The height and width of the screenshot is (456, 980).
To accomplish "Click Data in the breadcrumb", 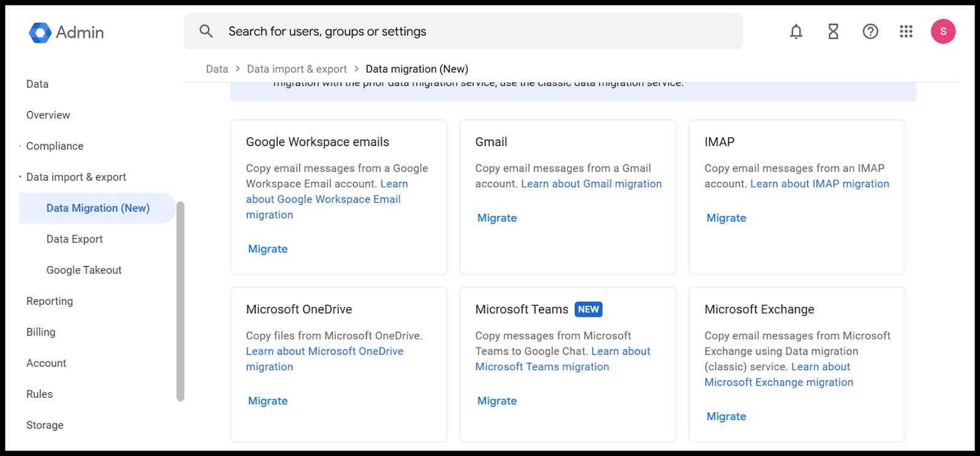I will [217, 69].
